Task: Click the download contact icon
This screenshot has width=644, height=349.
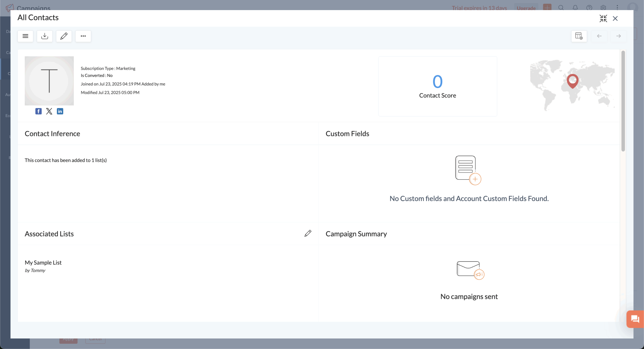Action: (x=45, y=36)
